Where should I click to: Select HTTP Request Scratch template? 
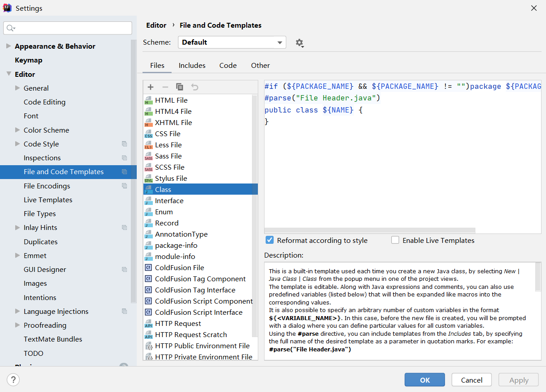point(191,335)
